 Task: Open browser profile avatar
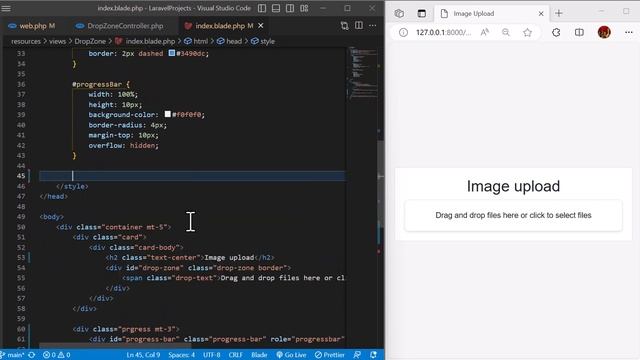tap(604, 32)
